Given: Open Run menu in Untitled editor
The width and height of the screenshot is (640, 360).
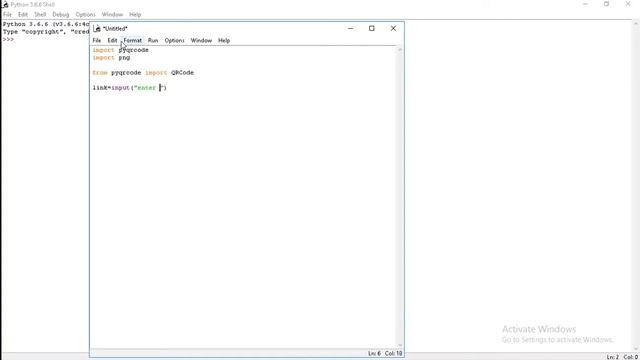Looking at the screenshot, I should click(x=153, y=40).
